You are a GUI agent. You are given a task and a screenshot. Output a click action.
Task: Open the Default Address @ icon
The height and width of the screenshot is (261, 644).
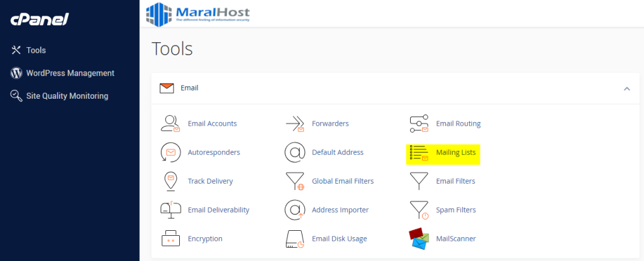295,152
